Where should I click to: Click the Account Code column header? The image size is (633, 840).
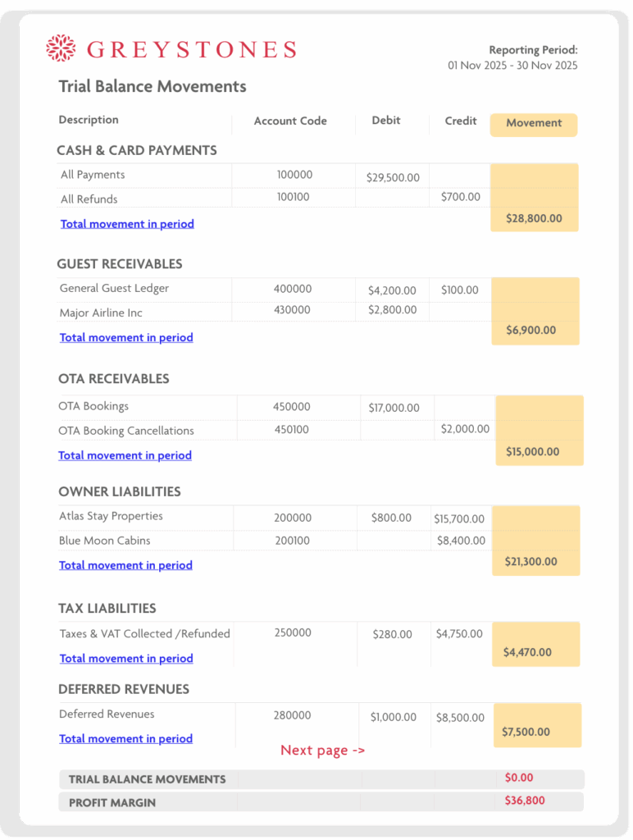click(x=290, y=121)
